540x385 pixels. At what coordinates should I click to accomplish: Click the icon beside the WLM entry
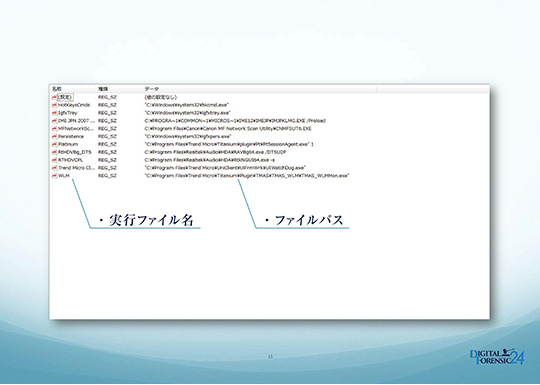click(x=54, y=176)
